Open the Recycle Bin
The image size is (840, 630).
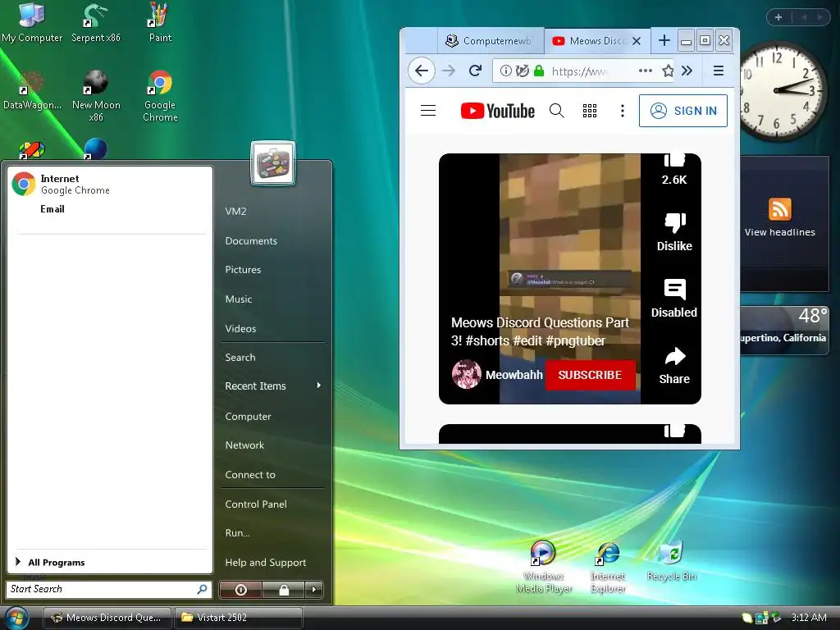pos(672,561)
